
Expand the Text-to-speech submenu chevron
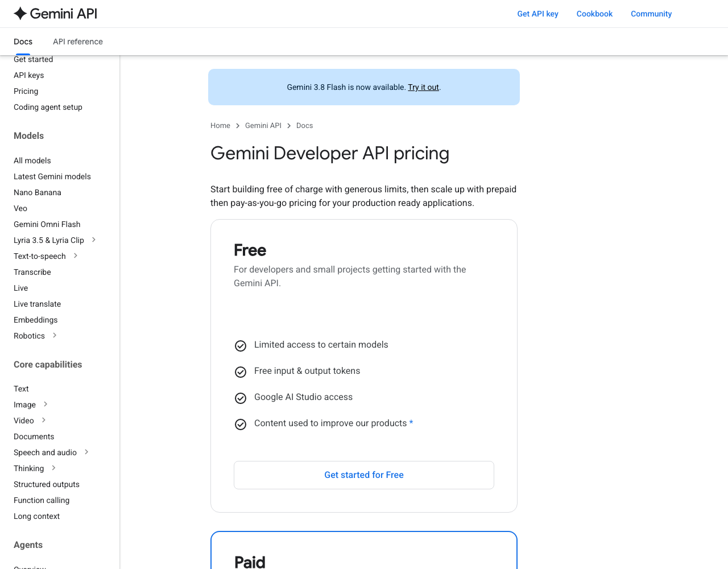click(x=76, y=256)
